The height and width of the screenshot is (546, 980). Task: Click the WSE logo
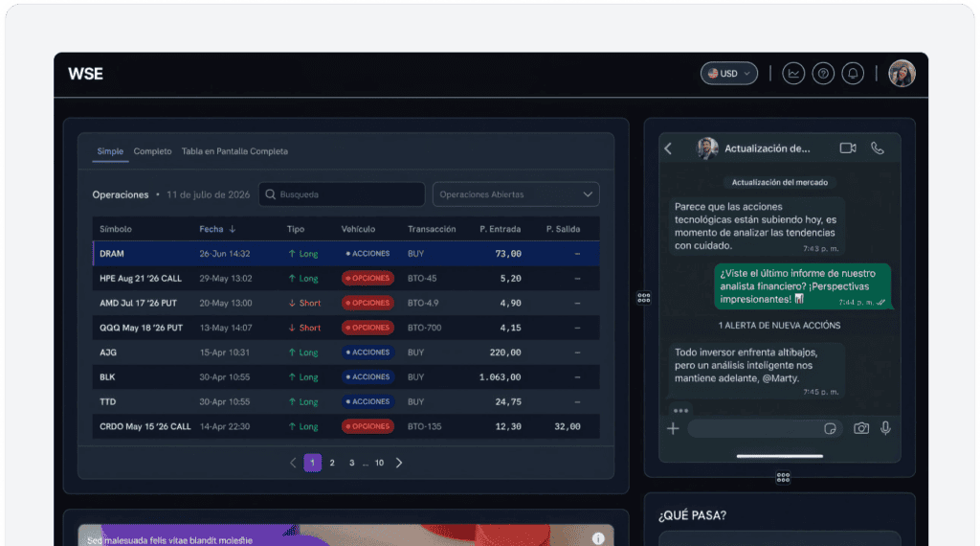pos(85,74)
